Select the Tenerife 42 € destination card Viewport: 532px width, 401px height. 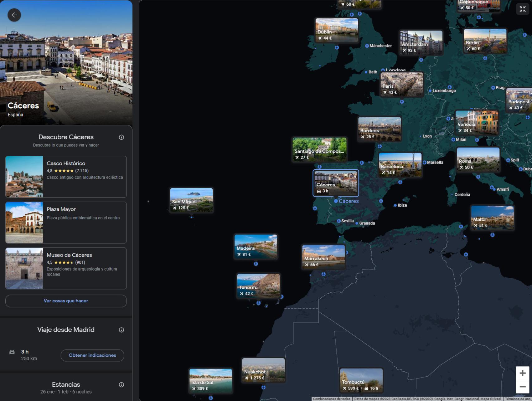259,286
